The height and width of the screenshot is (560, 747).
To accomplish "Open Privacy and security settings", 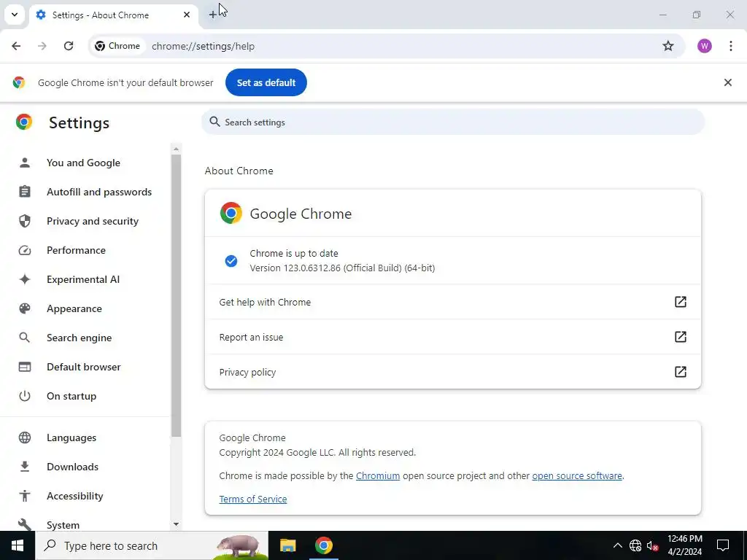I will point(93,221).
